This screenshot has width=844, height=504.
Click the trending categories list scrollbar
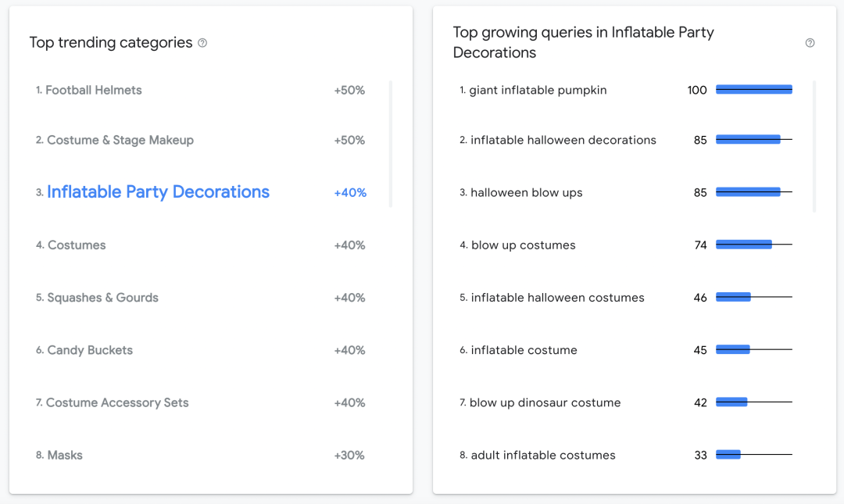pos(391,144)
